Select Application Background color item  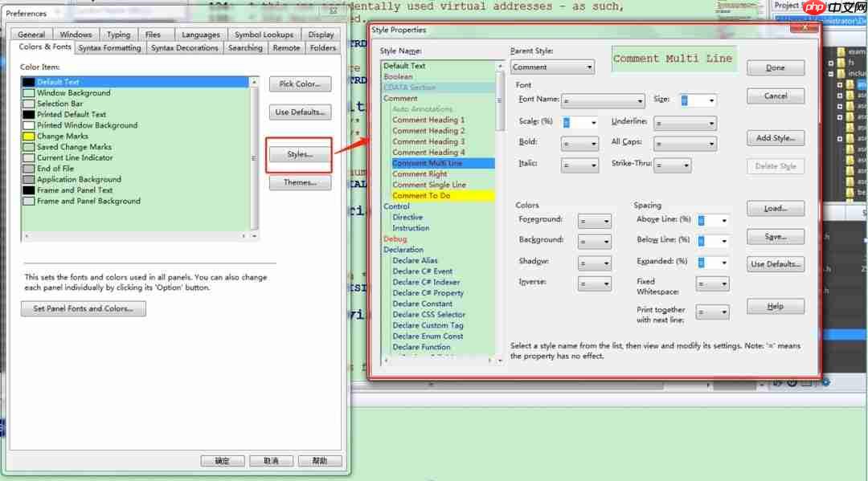(79, 179)
